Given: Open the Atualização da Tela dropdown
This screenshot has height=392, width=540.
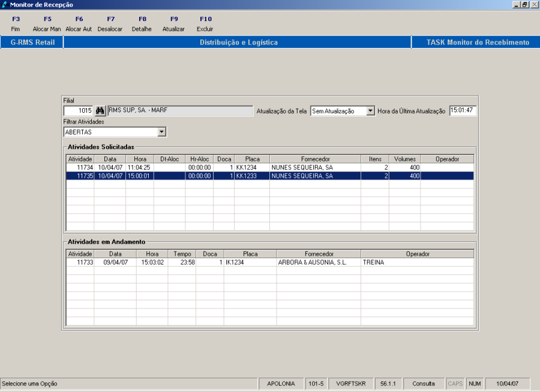Looking at the screenshot, I should point(370,111).
